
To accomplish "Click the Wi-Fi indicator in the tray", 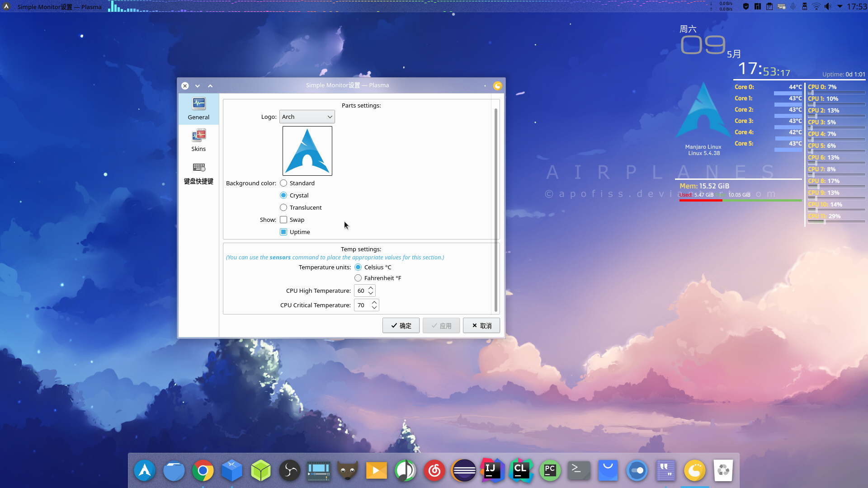I will pos(816,6).
